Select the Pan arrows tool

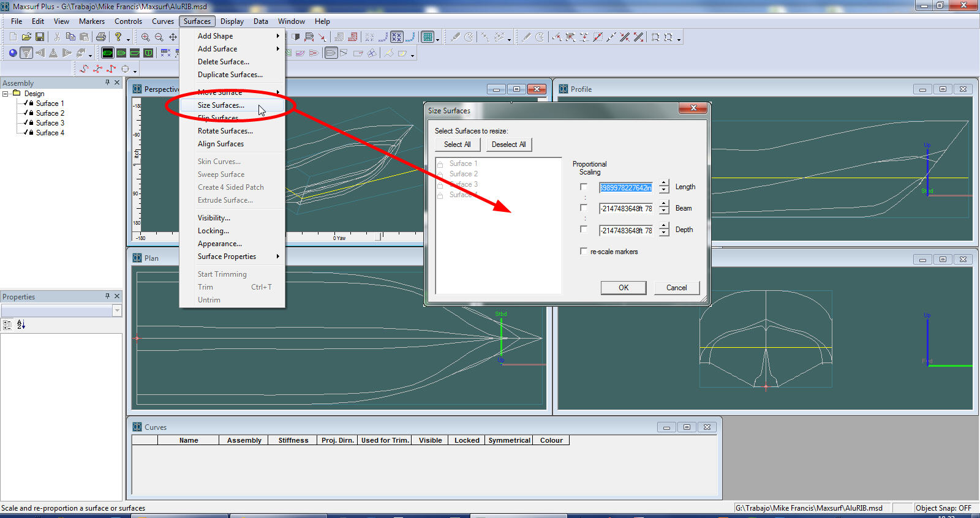(173, 37)
